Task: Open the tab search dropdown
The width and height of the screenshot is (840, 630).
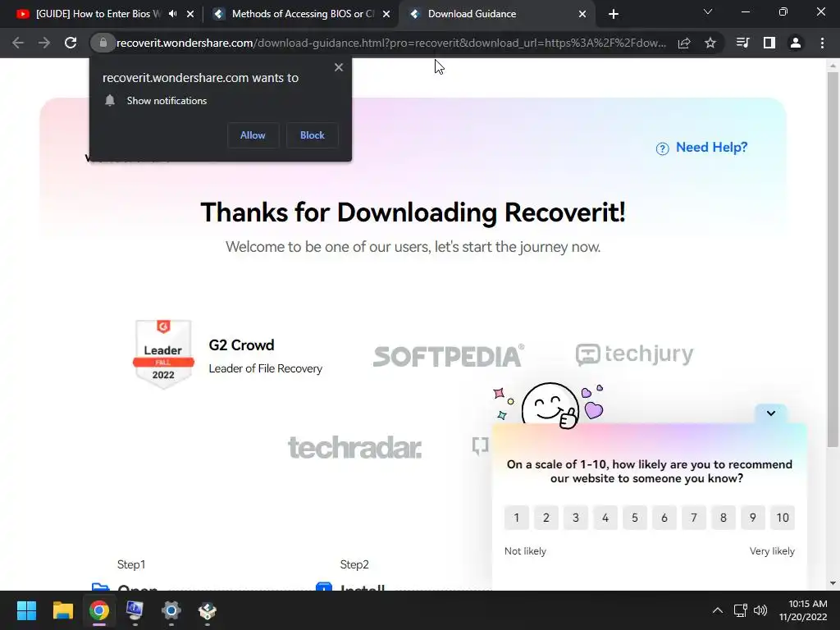Action: tap(708, 11)
